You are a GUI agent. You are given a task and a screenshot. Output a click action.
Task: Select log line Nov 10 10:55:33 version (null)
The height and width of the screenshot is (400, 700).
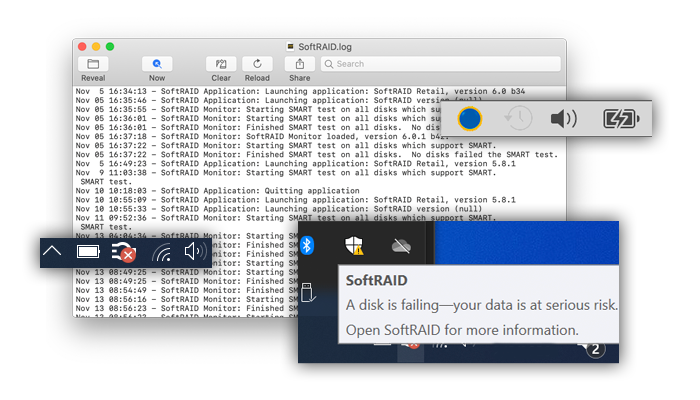(x=279, y=209)
